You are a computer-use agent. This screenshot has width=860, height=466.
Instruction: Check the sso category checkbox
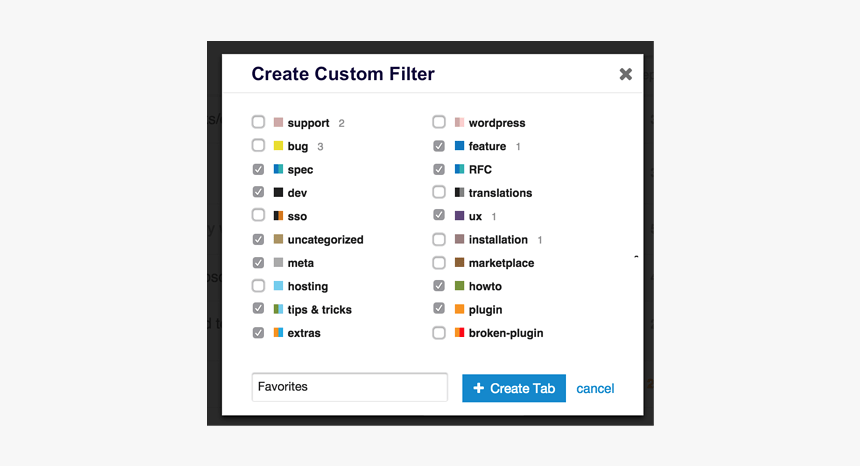coord(258,215)
